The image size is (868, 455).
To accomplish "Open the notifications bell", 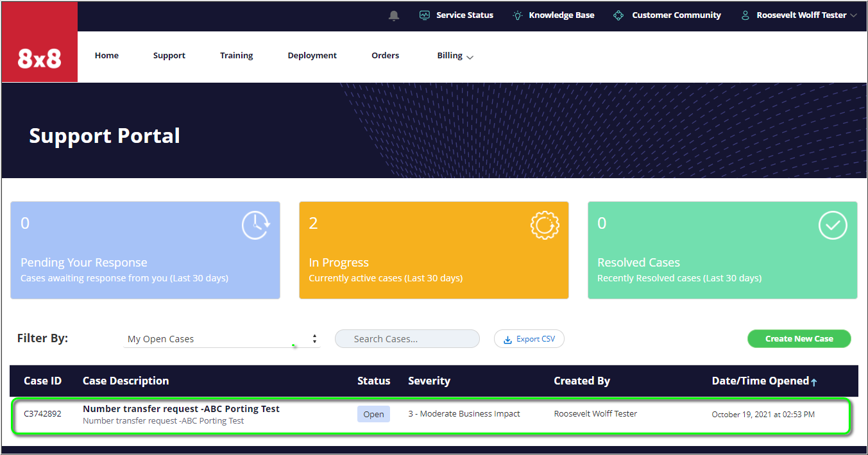I will (x=394, y=15).
